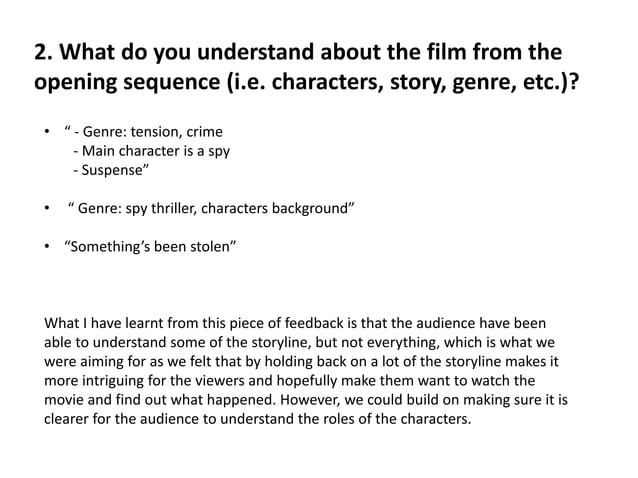This screenshot has height=478, width=638.
Task: Click the "Something's been stolen" quote
Action: [x=150, y=242]
